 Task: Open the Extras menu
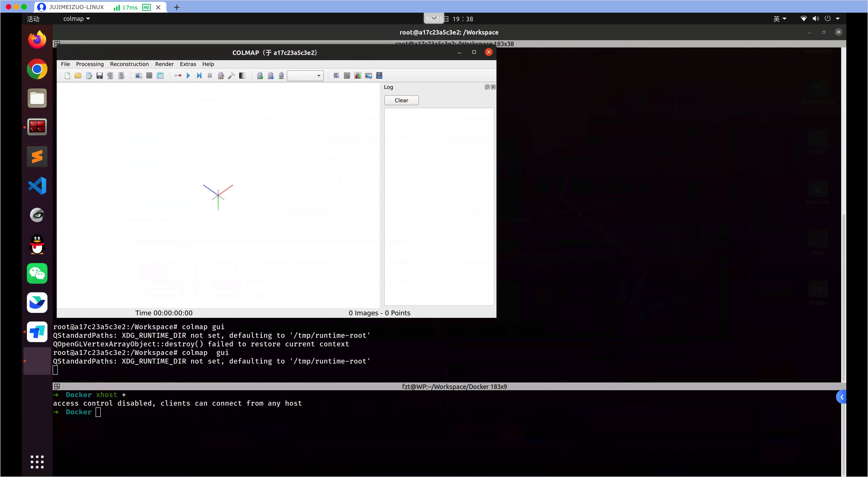188,64
